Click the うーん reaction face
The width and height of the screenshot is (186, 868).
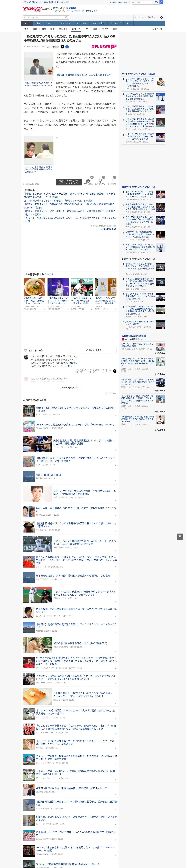pyautogui.click(x=104, y=371)
